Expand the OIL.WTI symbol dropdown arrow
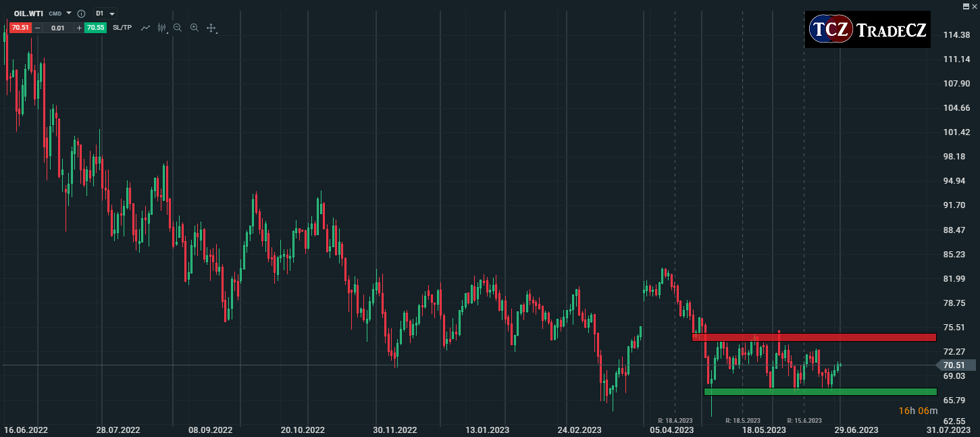The width and height of the screenshot is (980, 437). [x=69, y=14]
